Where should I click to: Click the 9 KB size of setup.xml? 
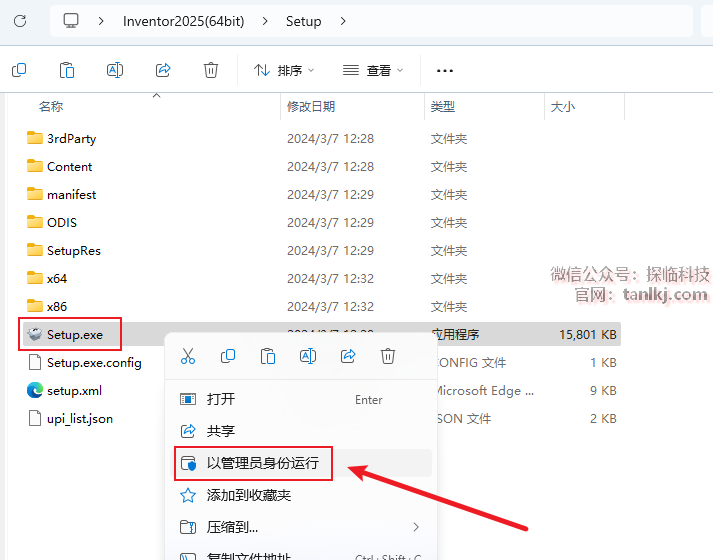click(603, 391)
